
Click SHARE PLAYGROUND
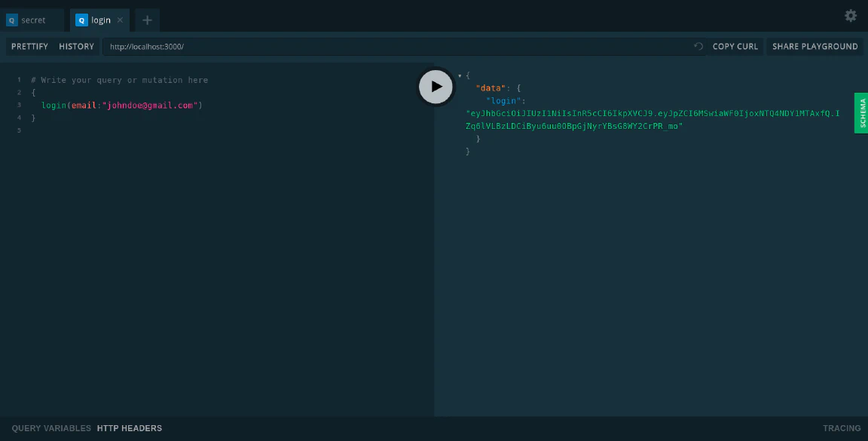click(x=815, y=47)
